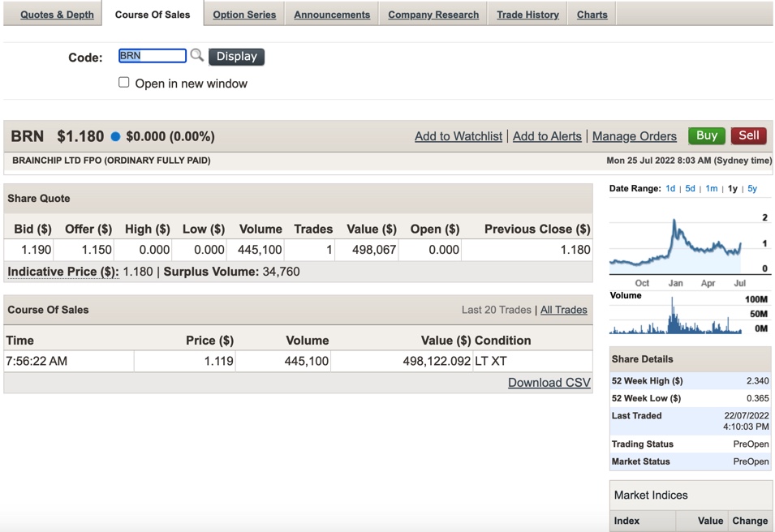Click the red Sell button
This screenshot has height=532, width=775.
(x=748, y=135)
